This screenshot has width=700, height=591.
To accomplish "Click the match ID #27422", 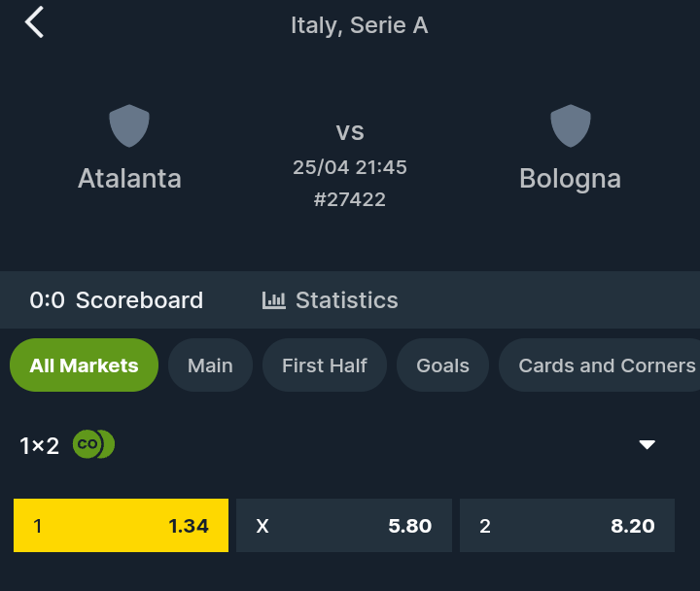I will pos(350,199).
